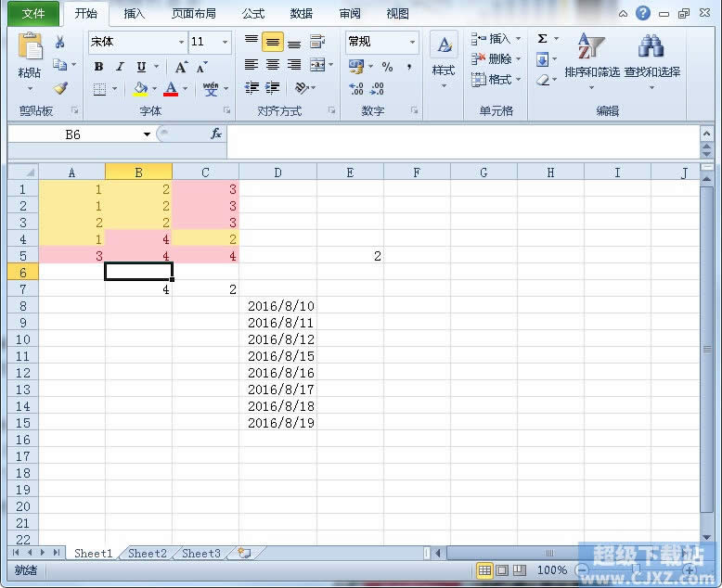Image resolution: width=722 pixels, height=588 pixels.
Task: Open the 格式 format cells button
Action: click(496, 80)
